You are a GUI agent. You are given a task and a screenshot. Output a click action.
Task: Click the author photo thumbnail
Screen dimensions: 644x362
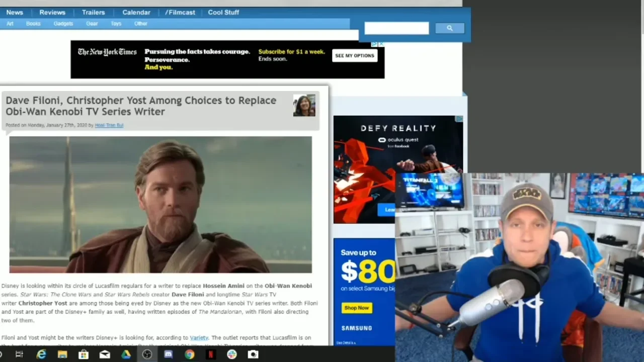tap(304, 105)
